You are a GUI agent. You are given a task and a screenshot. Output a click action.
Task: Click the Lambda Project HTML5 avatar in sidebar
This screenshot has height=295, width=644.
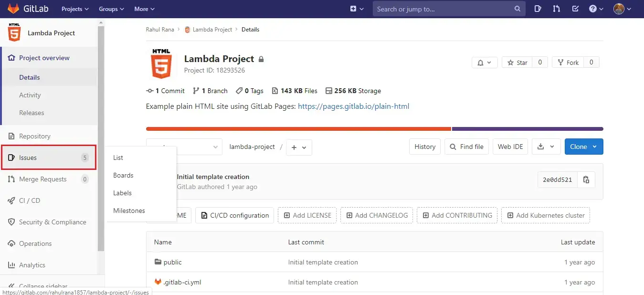(x=14, y=33)
